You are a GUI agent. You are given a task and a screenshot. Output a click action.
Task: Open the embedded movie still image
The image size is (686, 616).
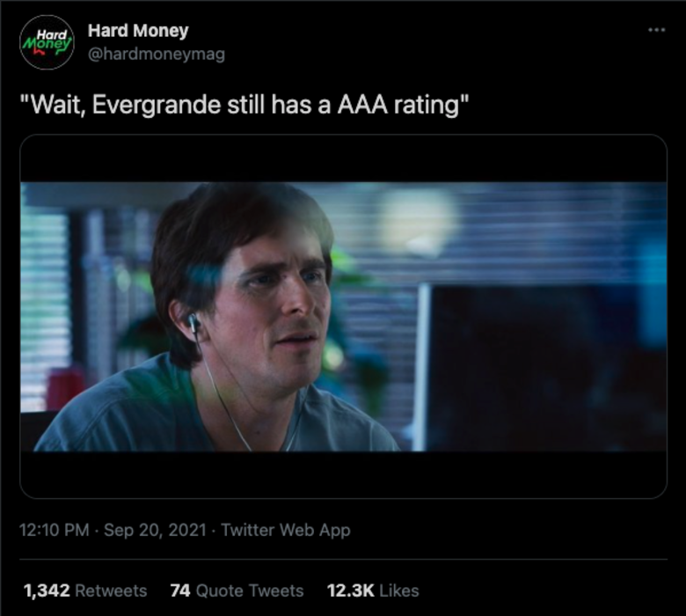[343, 316]
